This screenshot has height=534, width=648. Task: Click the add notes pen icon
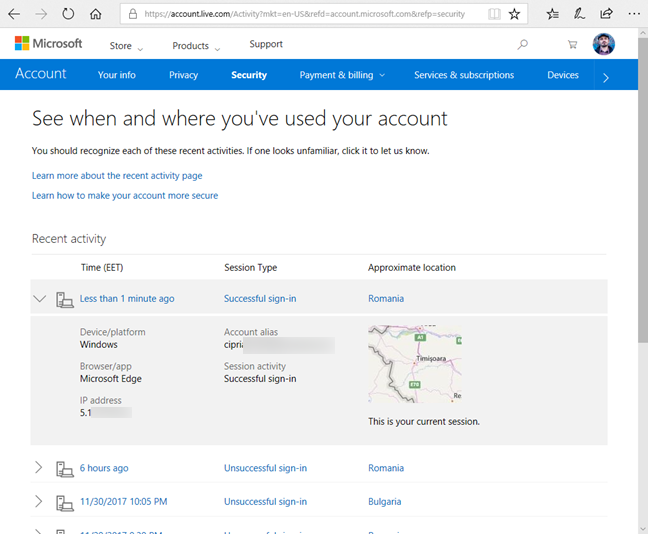579,14
